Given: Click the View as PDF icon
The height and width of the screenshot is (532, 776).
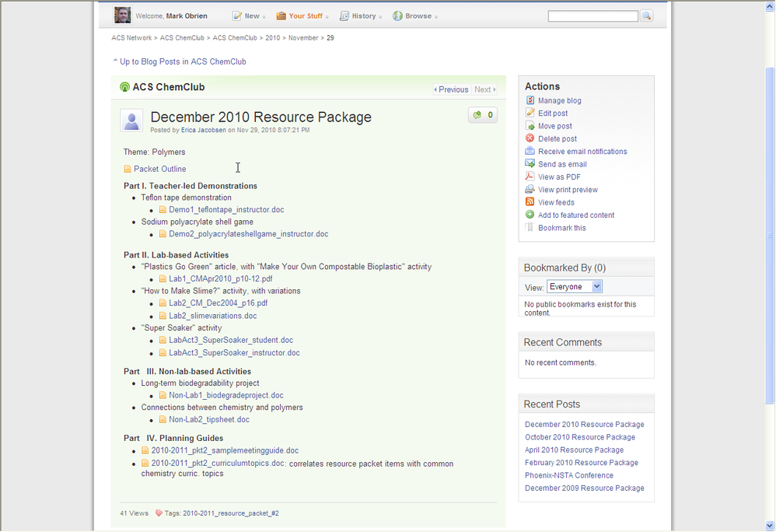Looking at the screenshot, I should click(x=530, y=177).
